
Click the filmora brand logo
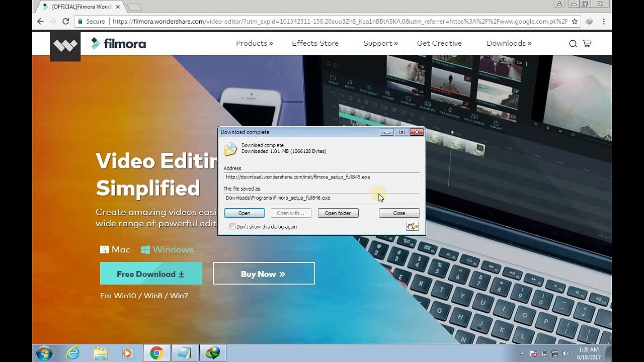[118, 44]
